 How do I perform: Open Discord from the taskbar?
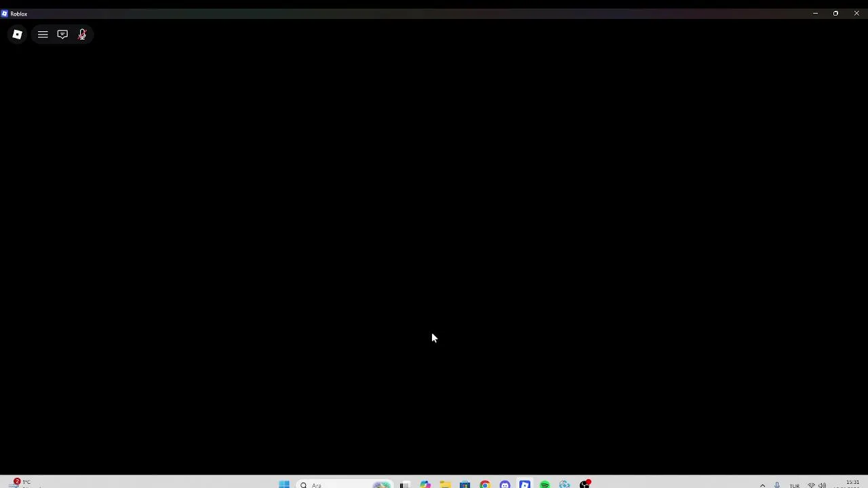pos(505,484)
